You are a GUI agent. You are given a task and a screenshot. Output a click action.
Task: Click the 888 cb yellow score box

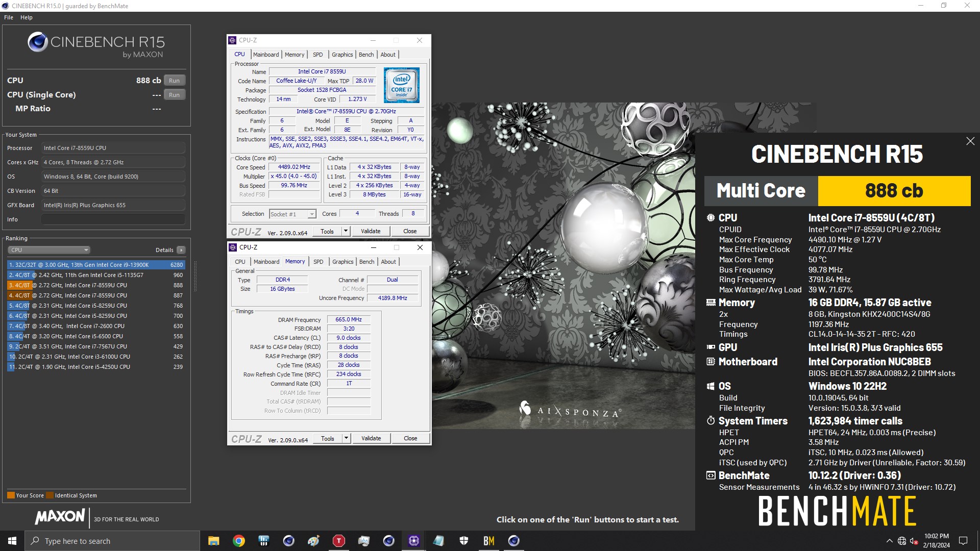point(894,191)
